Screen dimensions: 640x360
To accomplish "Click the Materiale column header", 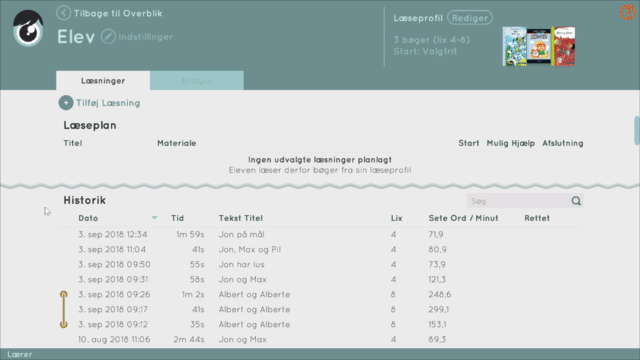I will (177, 143).
